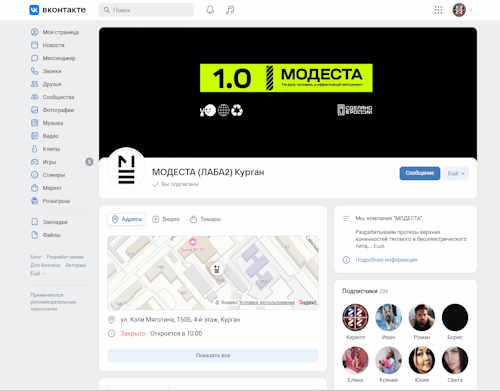Open the community logo avatar

(126, 170)
